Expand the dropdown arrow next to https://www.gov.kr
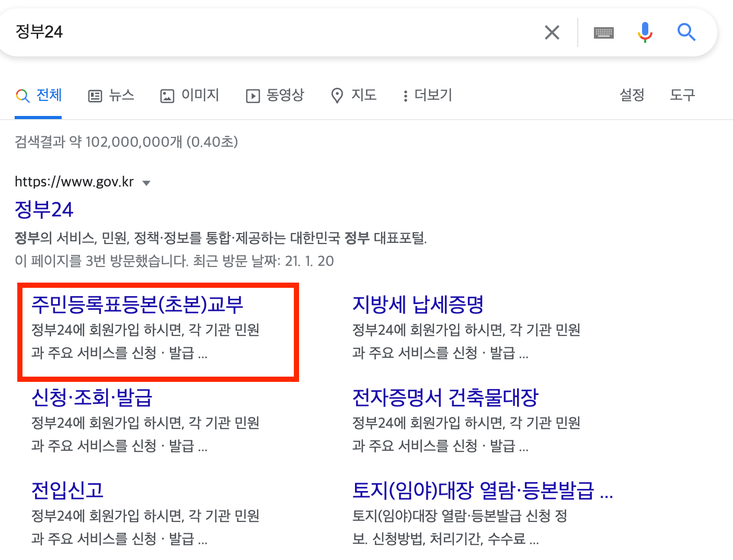Screen dimensions: 733x560 (146, 183)
